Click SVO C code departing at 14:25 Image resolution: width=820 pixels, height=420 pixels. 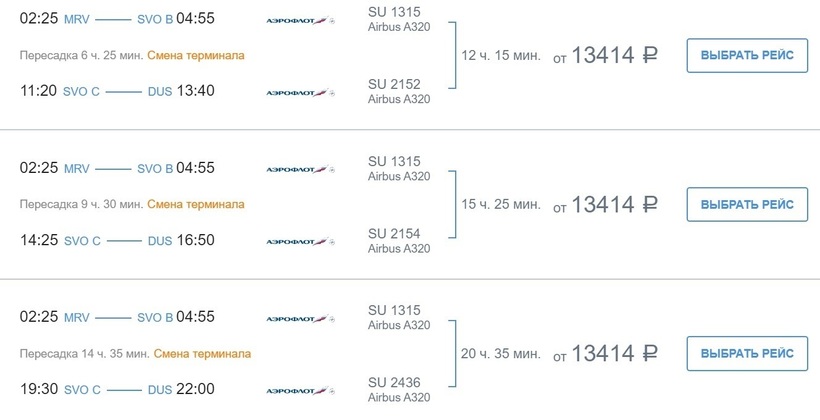pyautogui.click(x=82, y=241)
